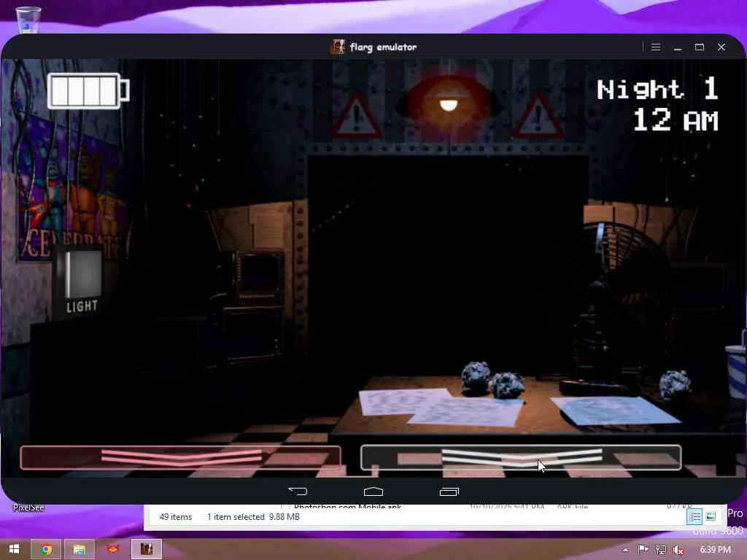
Task: Select the Recycle Bin desktop icon
Action: 28,19
